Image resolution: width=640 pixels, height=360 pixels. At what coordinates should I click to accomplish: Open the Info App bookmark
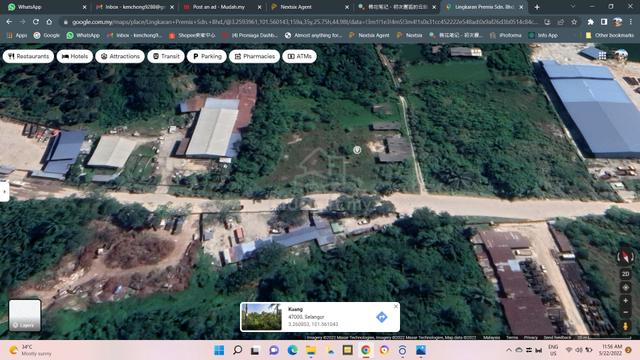(x=543, y=36)
